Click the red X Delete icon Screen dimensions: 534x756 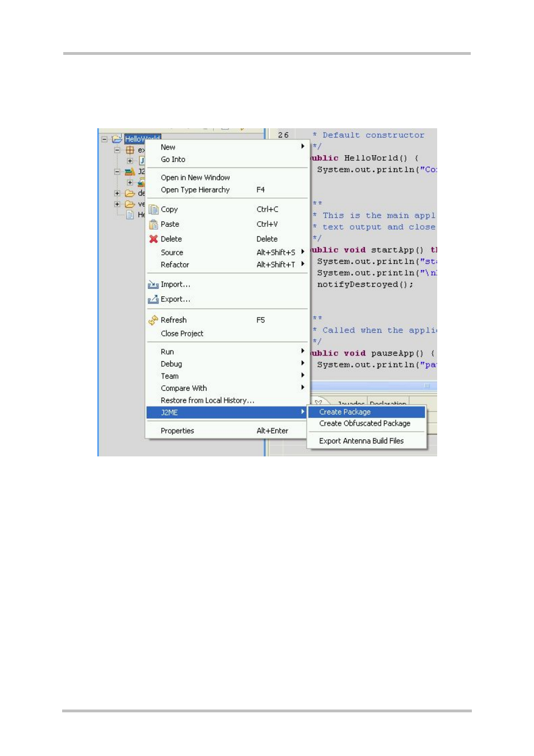(x=153, y=239)
